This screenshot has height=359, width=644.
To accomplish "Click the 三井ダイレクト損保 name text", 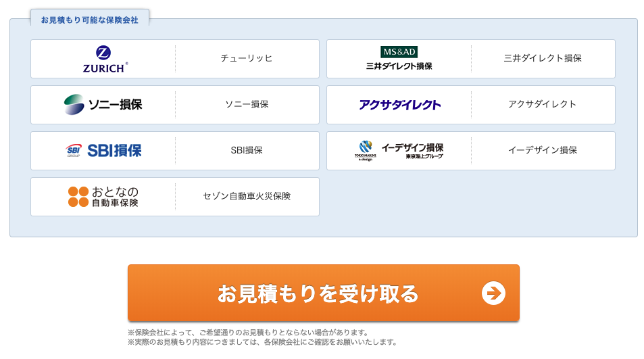I will coord(543,58).
